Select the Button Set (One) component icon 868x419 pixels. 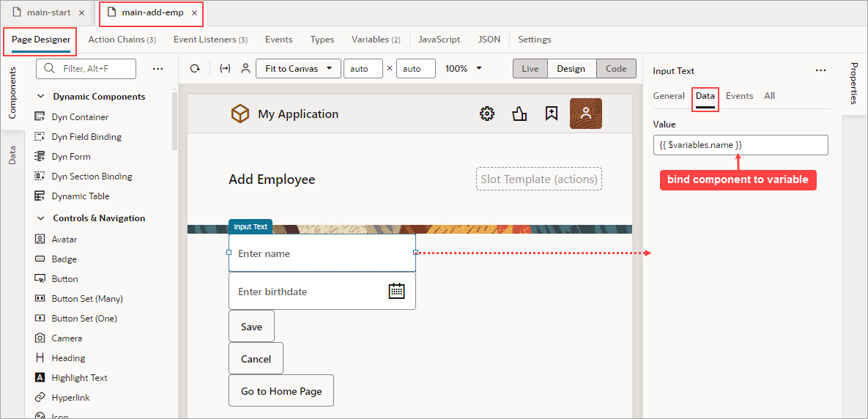[40, 318]
